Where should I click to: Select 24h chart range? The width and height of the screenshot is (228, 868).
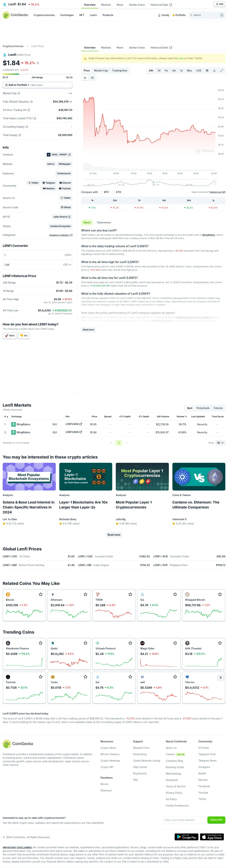[x=151, y=71]
